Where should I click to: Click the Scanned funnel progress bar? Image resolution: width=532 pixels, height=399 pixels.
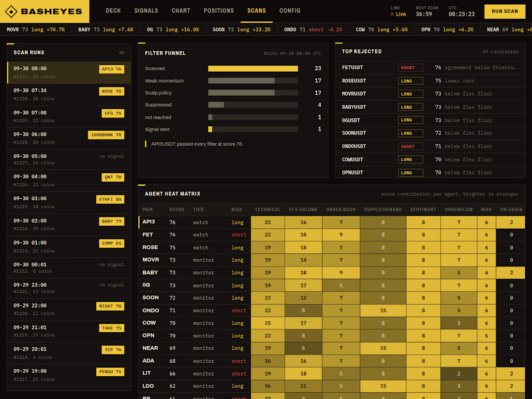pyautogui.click(x=253, y=69)
